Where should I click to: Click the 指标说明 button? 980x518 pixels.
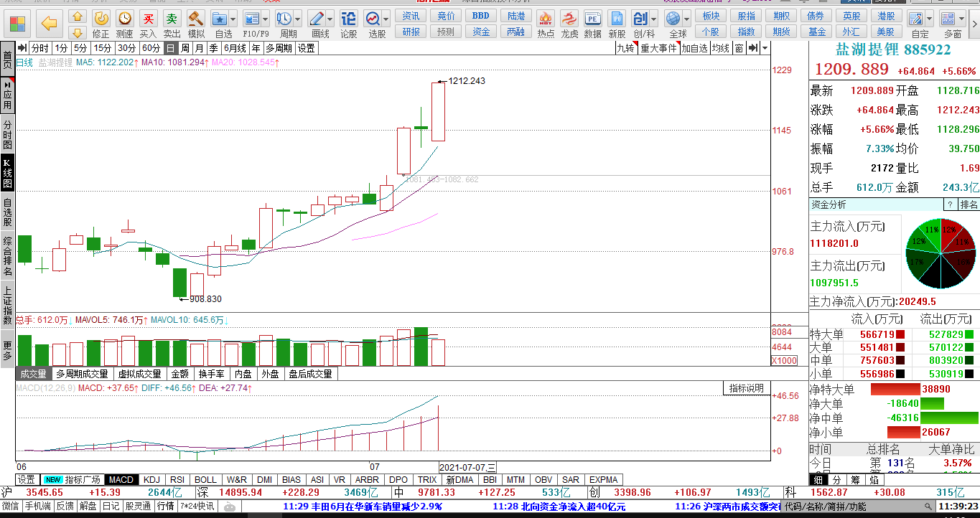point(747,388)
